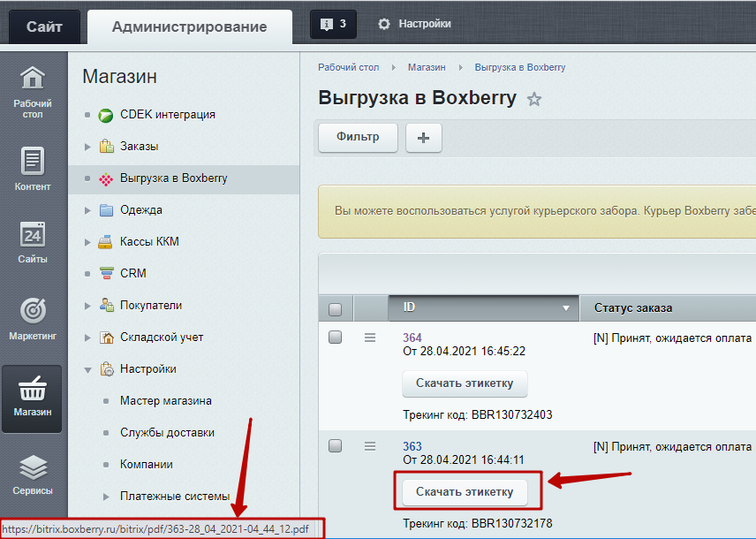Image resolution: width=756 pixels, height=539 pixels.
Task: Expand the Заказы tree item
Action: (87, 147)
